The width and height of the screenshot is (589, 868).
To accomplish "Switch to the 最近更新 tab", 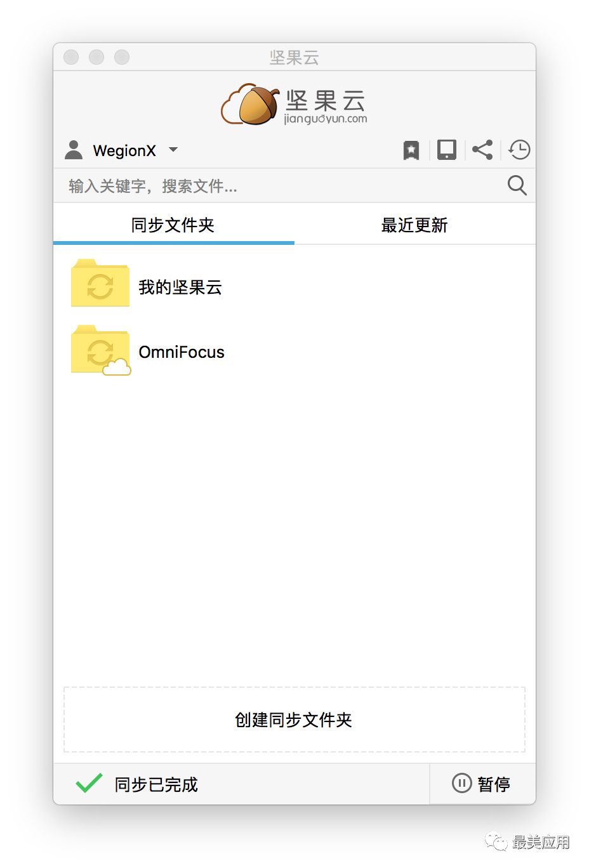I will [x=414, y=225].
